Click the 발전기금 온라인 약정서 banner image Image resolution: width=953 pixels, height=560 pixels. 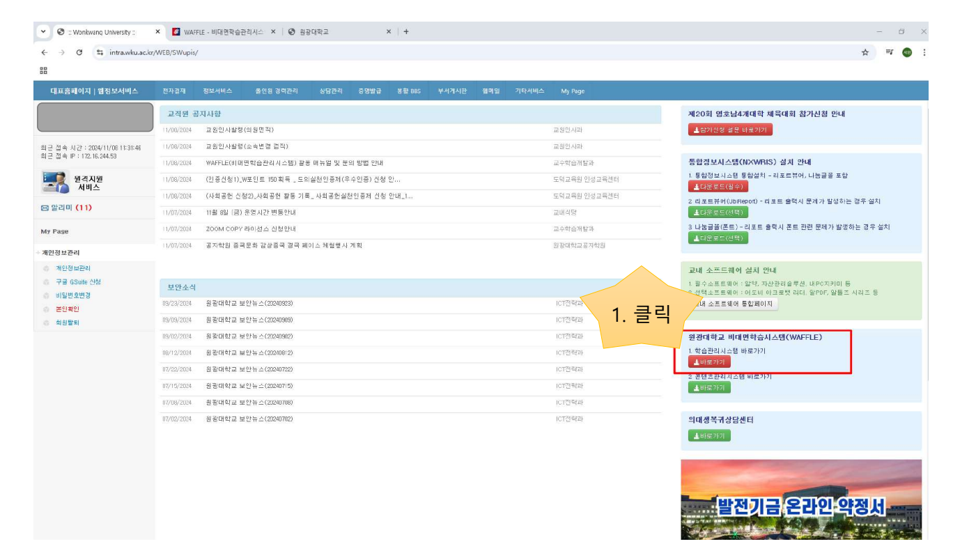pyautogui.click(x=800, y=499)
